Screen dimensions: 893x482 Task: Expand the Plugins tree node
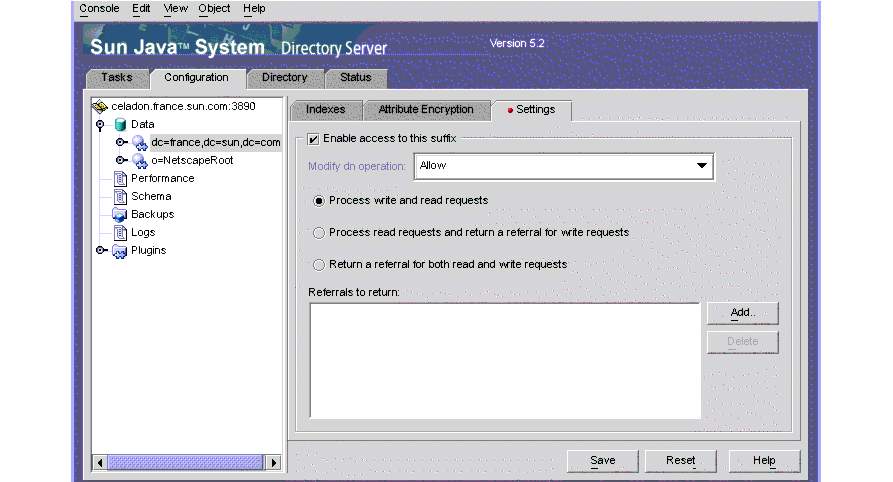pyautogui.click(x=101, y=250)
